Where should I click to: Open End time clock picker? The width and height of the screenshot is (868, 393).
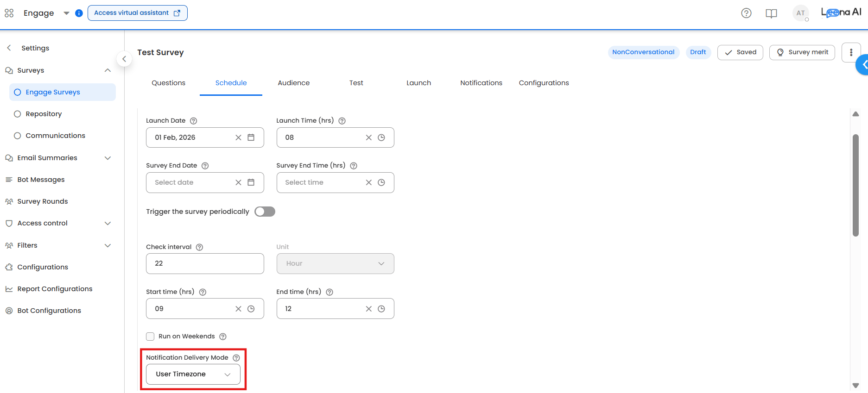pos(381,309)
